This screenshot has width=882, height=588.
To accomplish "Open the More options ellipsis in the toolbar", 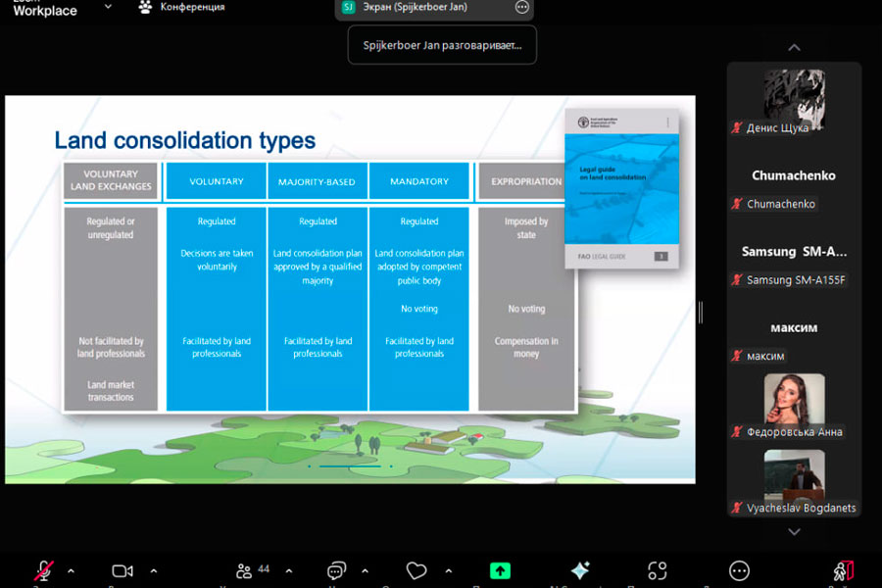I will (740, 570).
